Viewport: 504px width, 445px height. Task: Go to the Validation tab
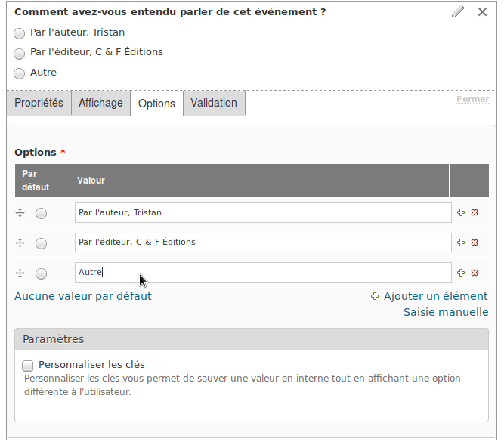[x=214, y=103]
